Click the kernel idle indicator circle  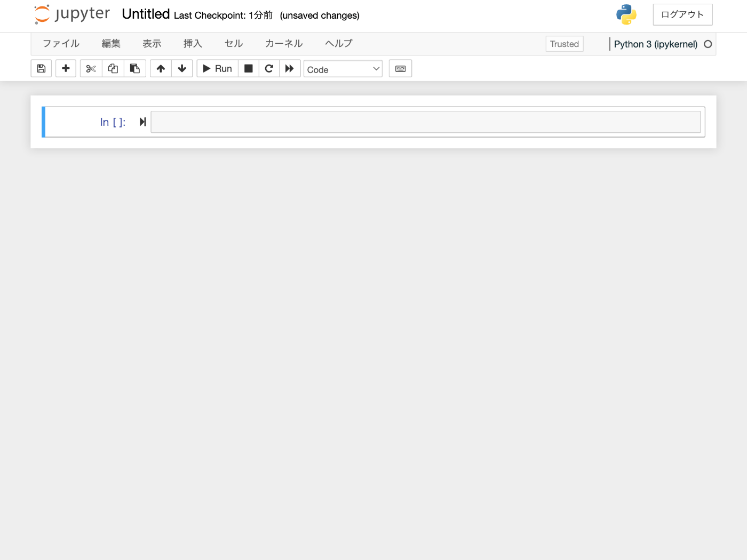click(x=708, y=44)
